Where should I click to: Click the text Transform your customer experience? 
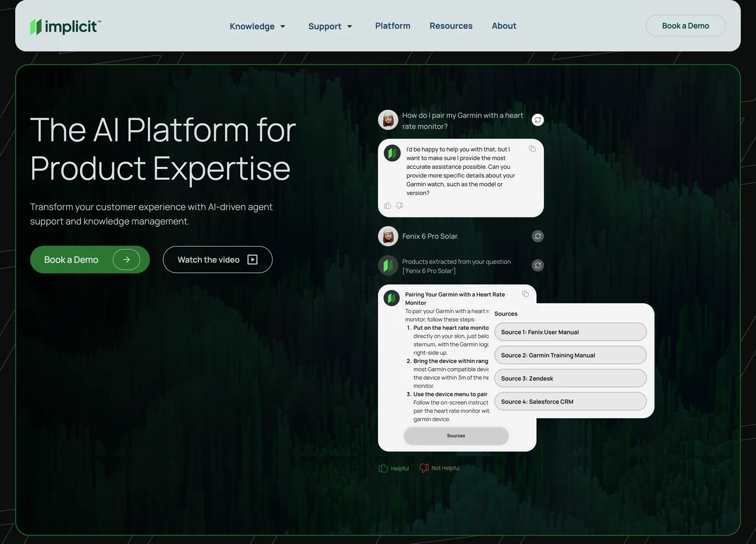click(x=151, y=214)
